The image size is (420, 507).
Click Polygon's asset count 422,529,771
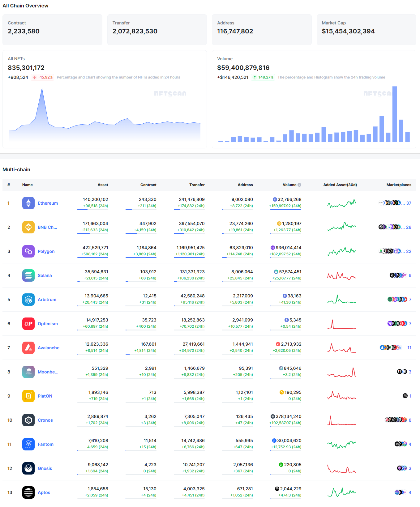(95, 248)
